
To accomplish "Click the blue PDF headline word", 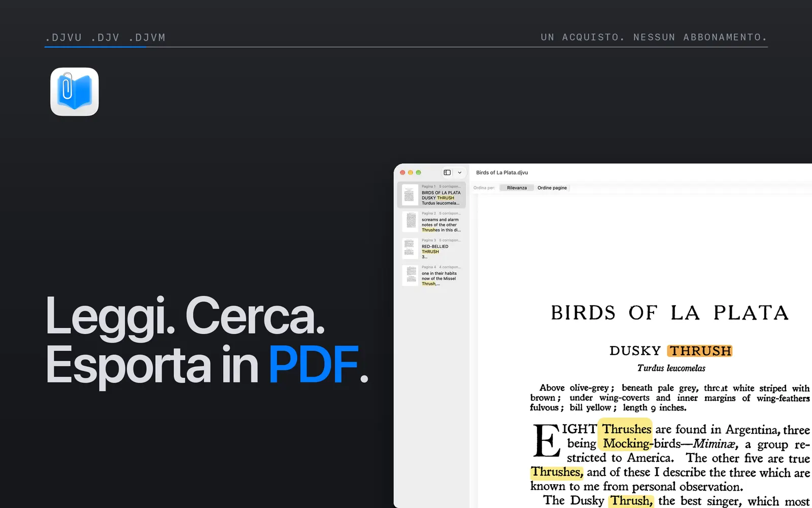I will click(x=314, y=365).
